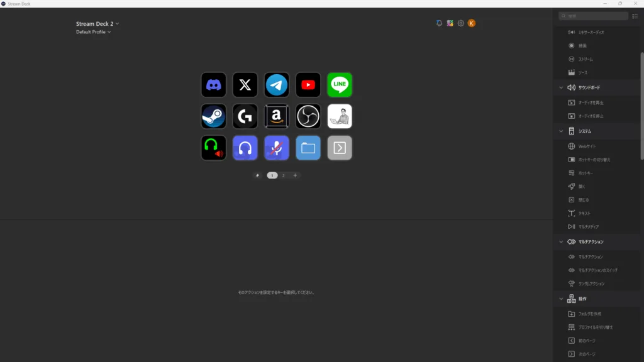Select the Amazon key
The image size is (644, 362).
point(277,116)
